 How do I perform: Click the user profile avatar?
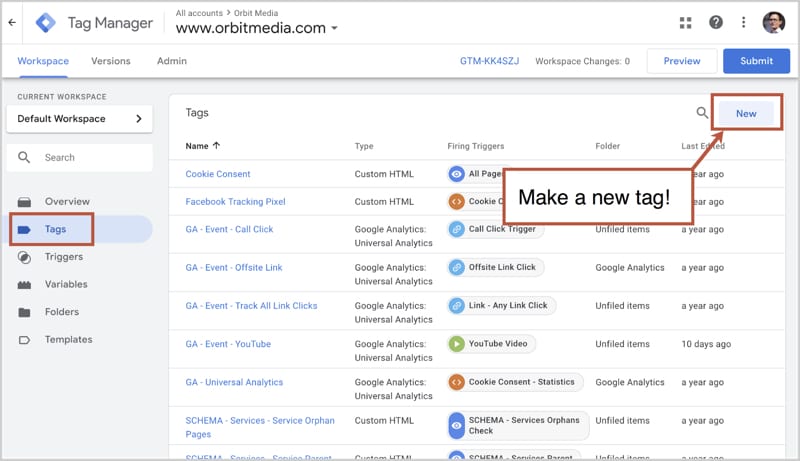pyautogui.click(x=773, y=22)
